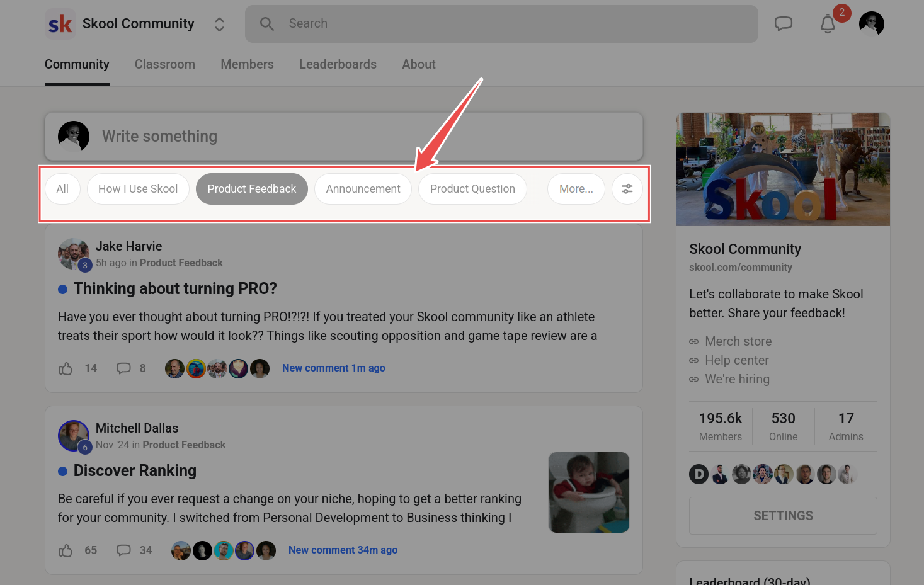The height and width of the screenshot is (585, 924).
Task: Like the Discover Ranking post
Action: (x=66, y=550)
